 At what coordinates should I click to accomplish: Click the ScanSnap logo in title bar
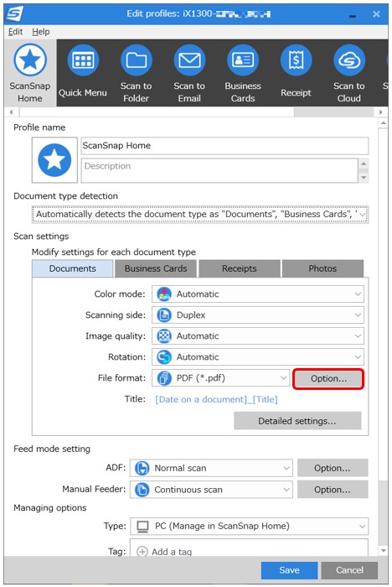click(x=15, y=14)
